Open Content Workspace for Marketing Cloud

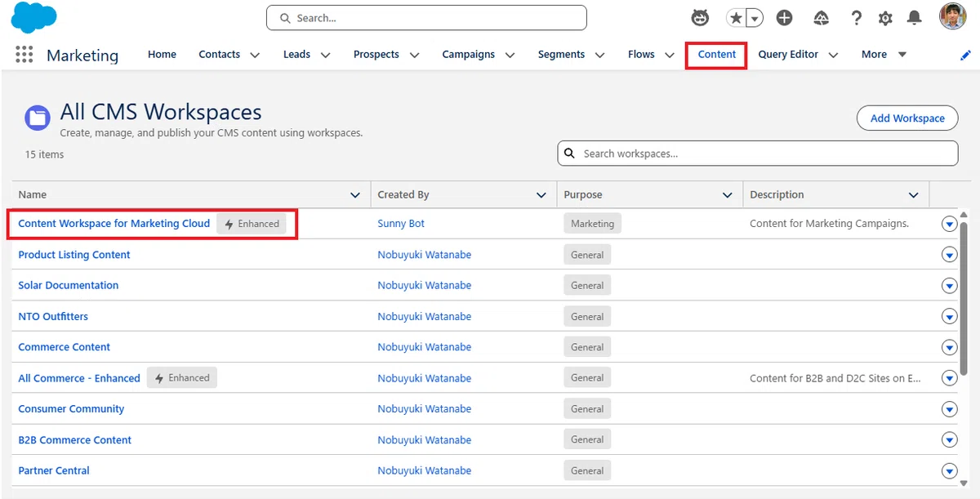[114, 223]
